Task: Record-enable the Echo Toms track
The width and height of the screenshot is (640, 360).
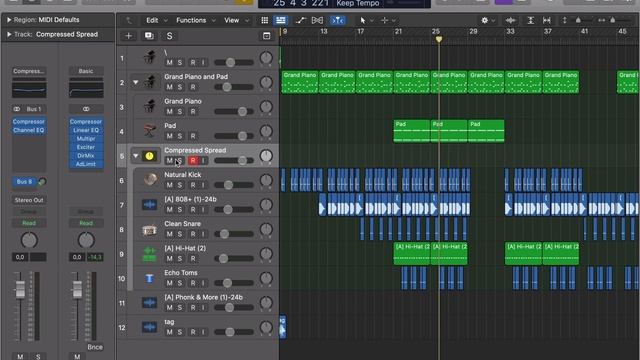Action: coord(193,283)
